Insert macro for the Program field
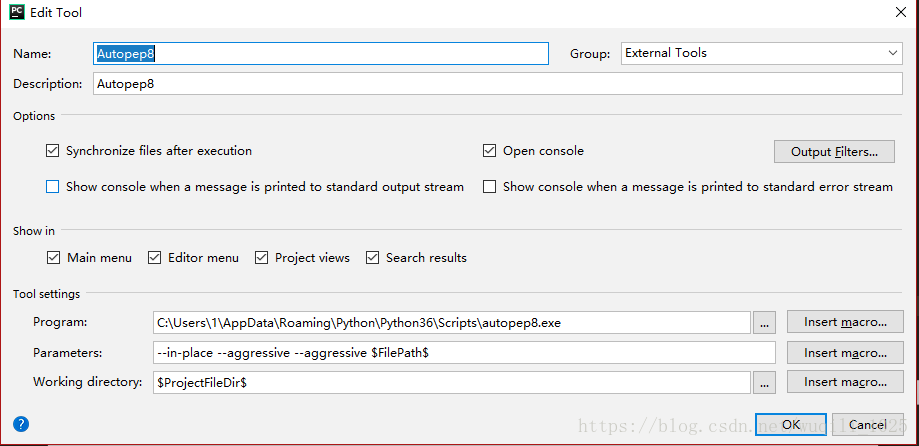The image size is (919, 446). click(x=845, y=322)
